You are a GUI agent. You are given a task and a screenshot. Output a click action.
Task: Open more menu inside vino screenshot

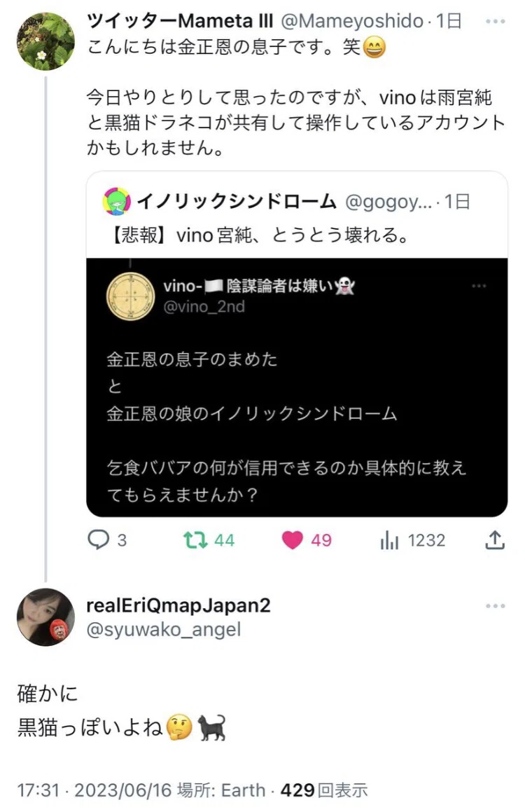479,286
